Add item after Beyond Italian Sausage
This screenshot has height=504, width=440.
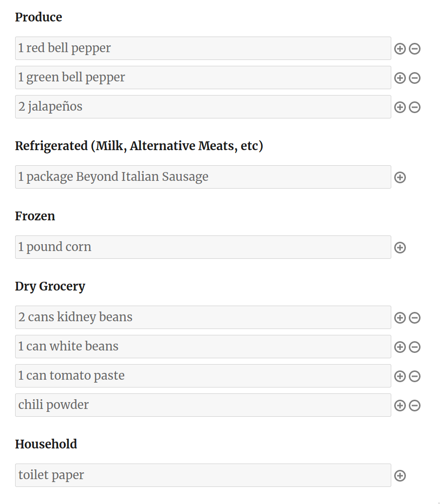pos(400,177)
